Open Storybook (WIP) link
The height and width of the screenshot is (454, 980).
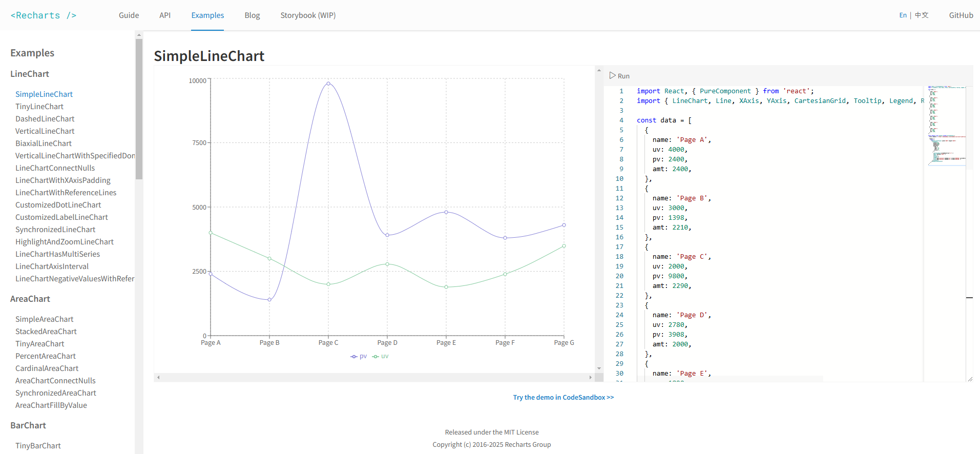pyautogui.click(x=308, y=15)
